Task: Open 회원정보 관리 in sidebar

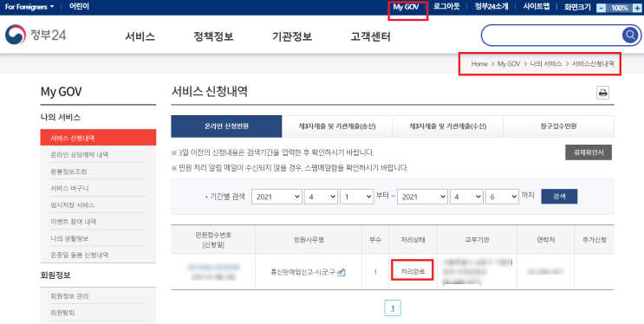Action: point(69,296)
